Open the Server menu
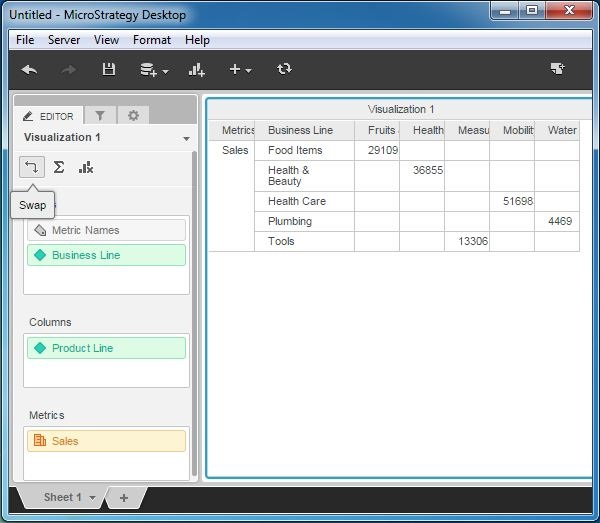 [x=64, y=40]
